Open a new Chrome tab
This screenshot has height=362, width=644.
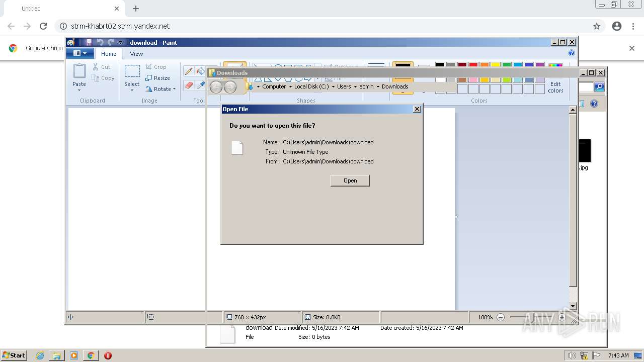point(136,9)
